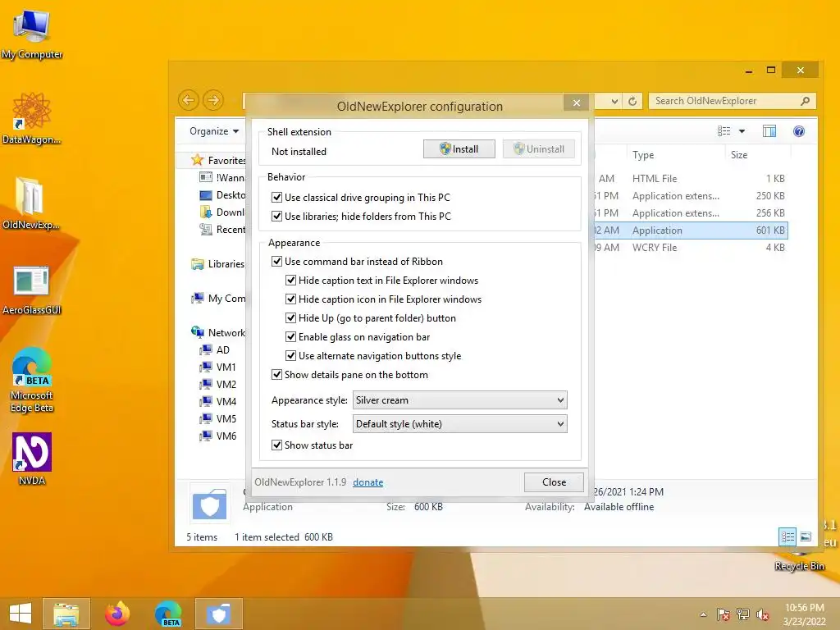Open the DataWagon desktop shortcut

tap(32, 118)
